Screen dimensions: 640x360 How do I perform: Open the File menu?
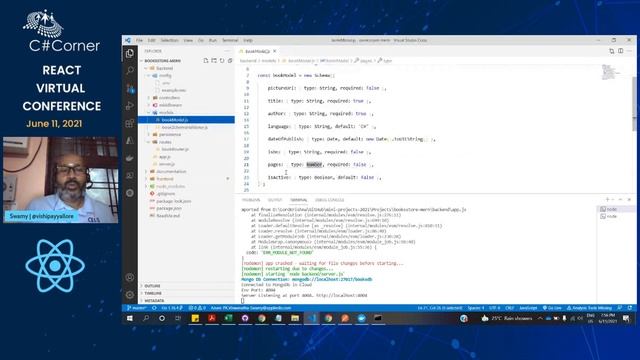[140, 40]
